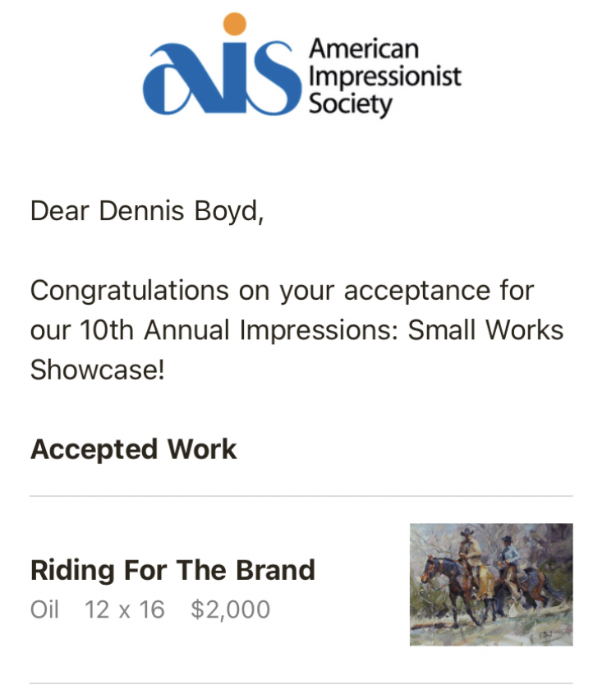Click the word "Showcase!"
This screenshot has width=616, height=685.
[x=98, y=370]
